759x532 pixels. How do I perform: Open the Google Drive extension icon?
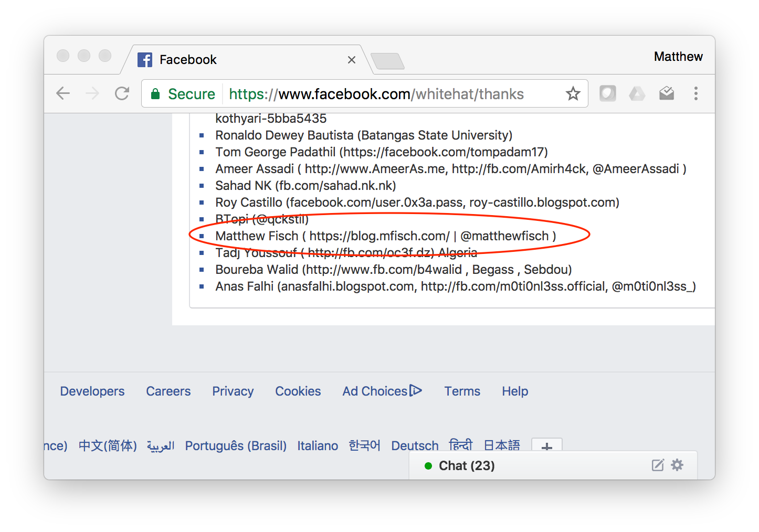coord(637,93)
